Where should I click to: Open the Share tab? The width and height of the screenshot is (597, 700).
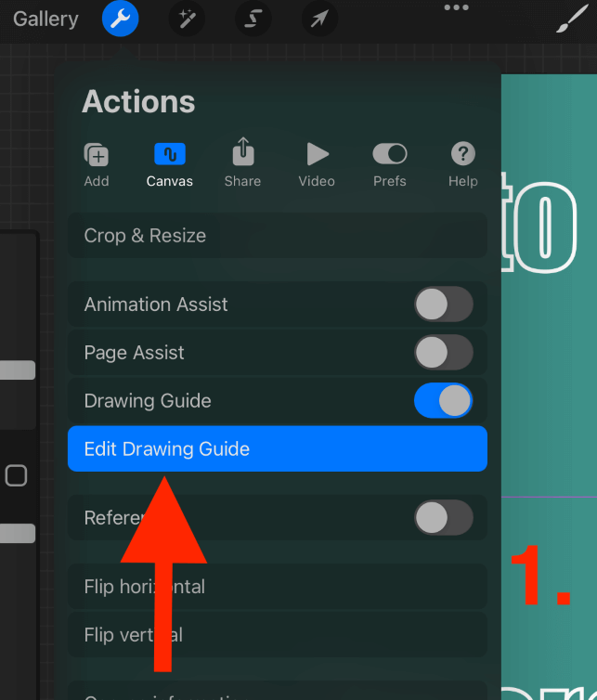click(x=243, y=163)
